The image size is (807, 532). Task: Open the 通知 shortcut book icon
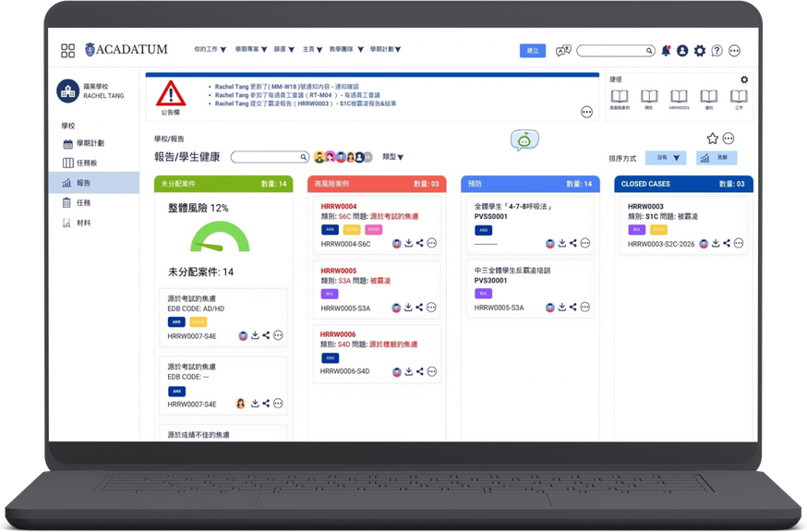coord(709,97)
